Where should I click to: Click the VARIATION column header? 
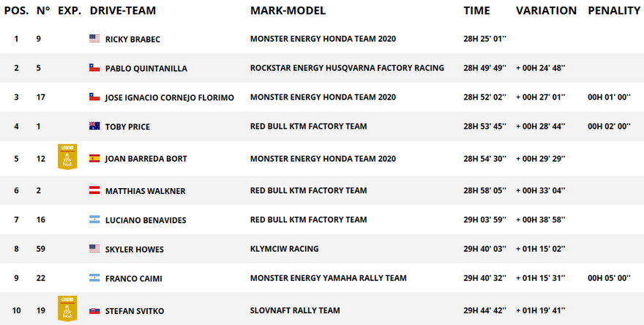coord(546,11)
